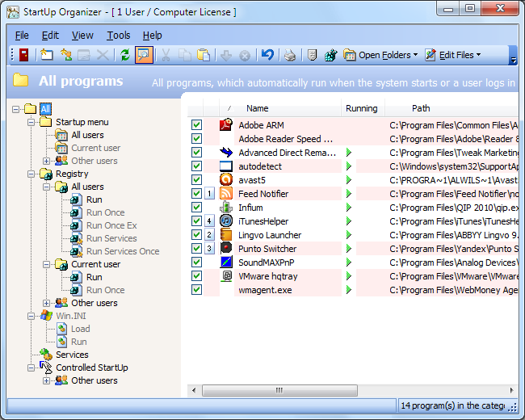Click the Add new program toolbar icon
The height and width of the screenshot is (420, 525).
pyautogui.click(x=47, y=55)
